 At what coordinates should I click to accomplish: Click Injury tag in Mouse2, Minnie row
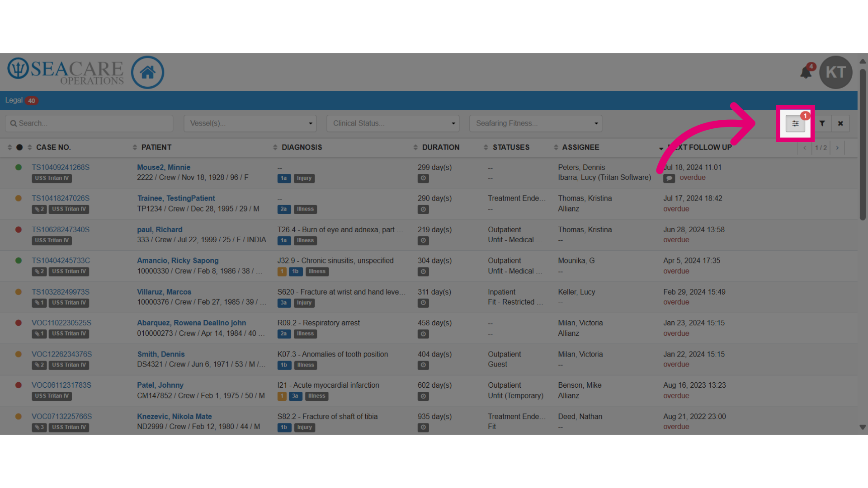point(304,178)
